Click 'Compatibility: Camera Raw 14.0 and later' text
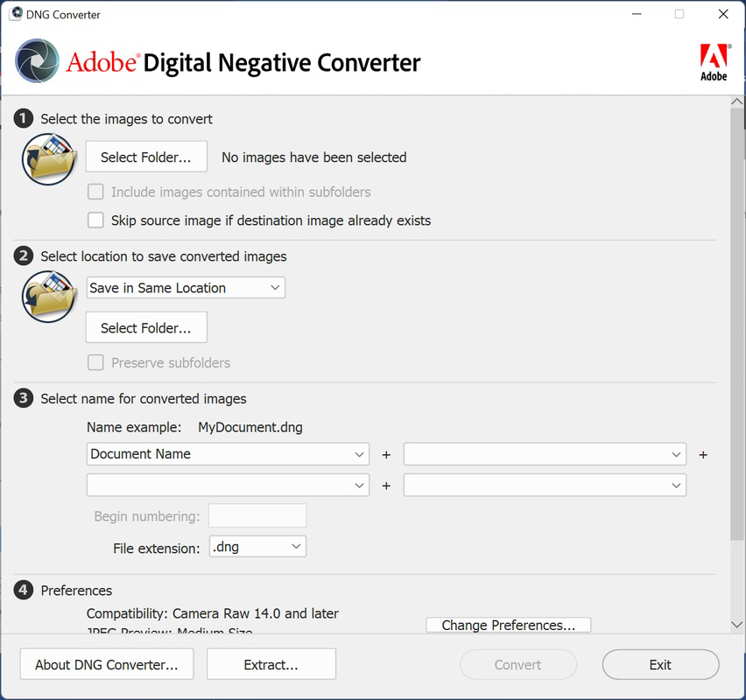Screen dimensions: 746x700 coord(212,613)
